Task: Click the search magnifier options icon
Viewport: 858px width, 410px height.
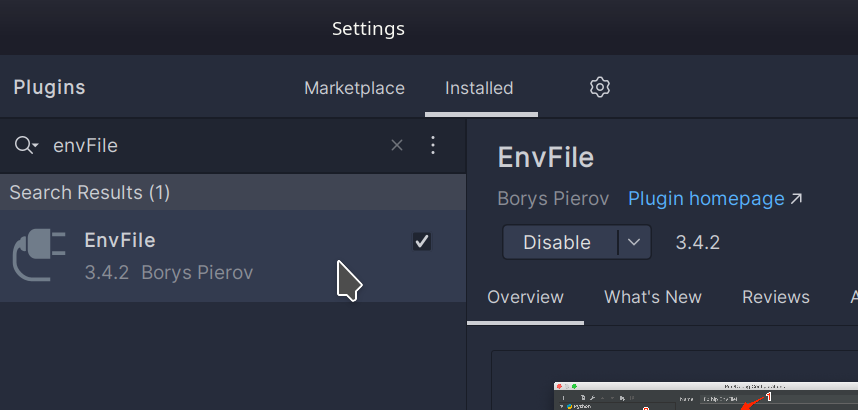Action: coord(26,146)
